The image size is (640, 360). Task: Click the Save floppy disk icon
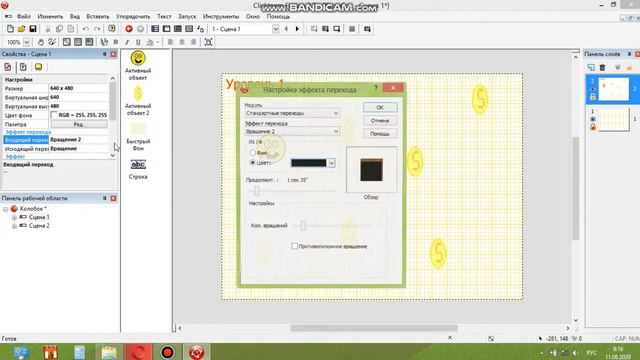pyautogui.click(x=33, y=29)
